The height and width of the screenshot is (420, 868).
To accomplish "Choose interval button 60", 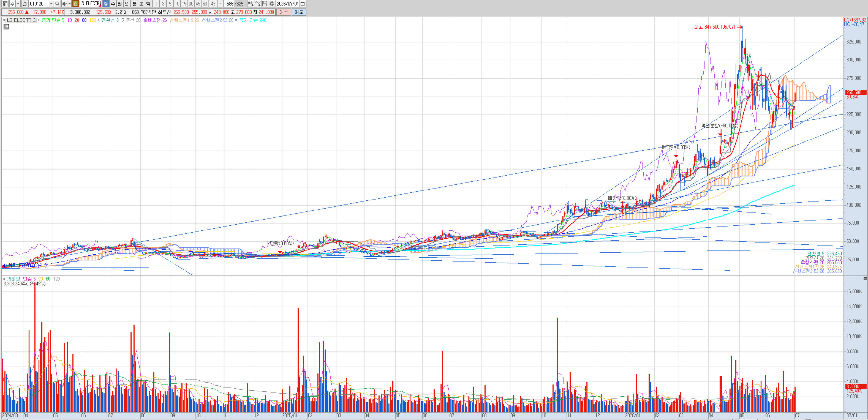I will [205, 4].
